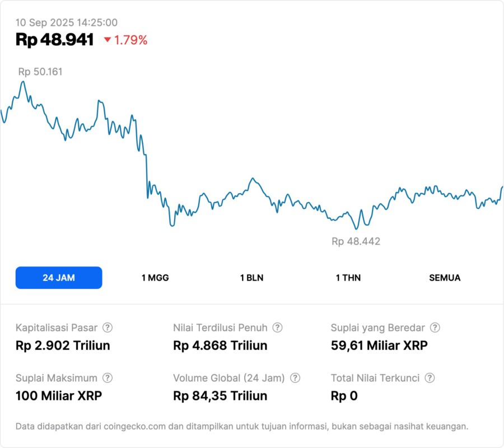The width and height of the screenshot is (504, 448).
Task: Click the Rp 2.902 Triliun market cap value
Action: click(x=63, y=346)
